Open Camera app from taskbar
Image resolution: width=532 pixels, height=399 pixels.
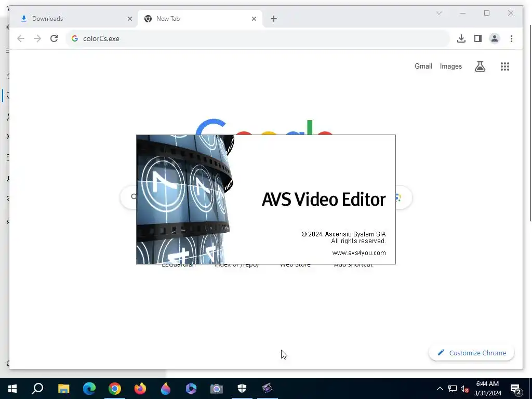[x=217, y=389]
